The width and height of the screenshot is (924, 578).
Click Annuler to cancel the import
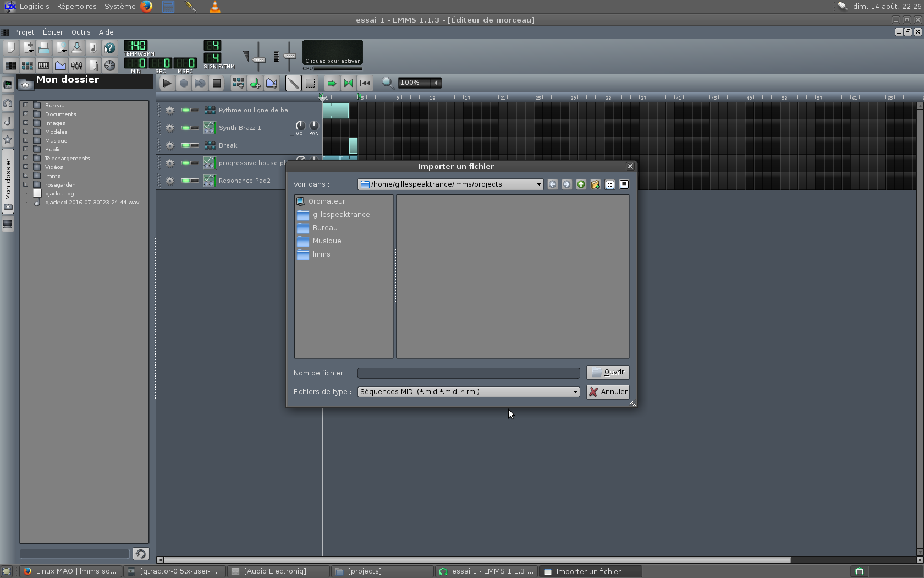click(x=608, y=392)
